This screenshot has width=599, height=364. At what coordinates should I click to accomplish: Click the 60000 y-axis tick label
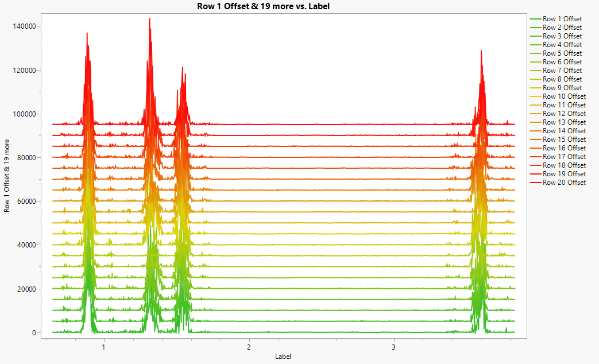click(26, 202)
